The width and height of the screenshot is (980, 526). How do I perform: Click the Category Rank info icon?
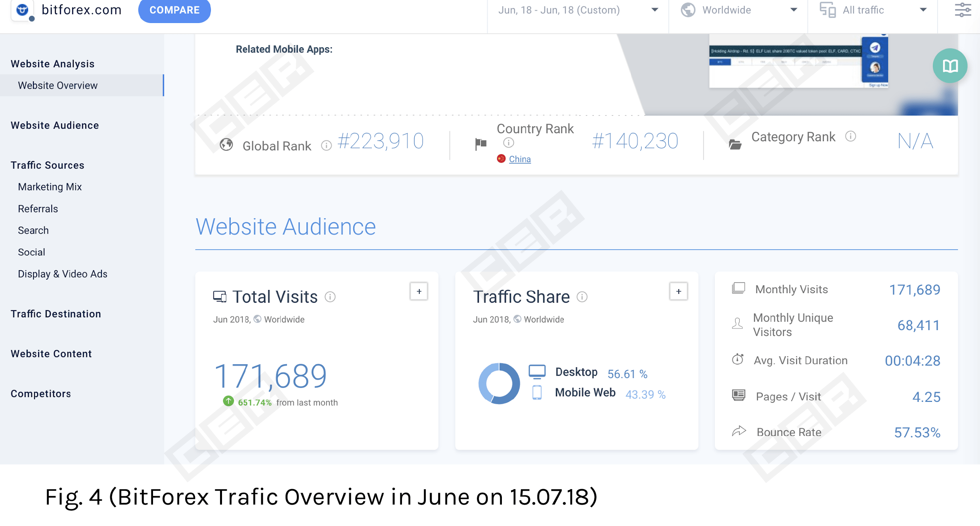pyautogui.click(x=850, y=136)
